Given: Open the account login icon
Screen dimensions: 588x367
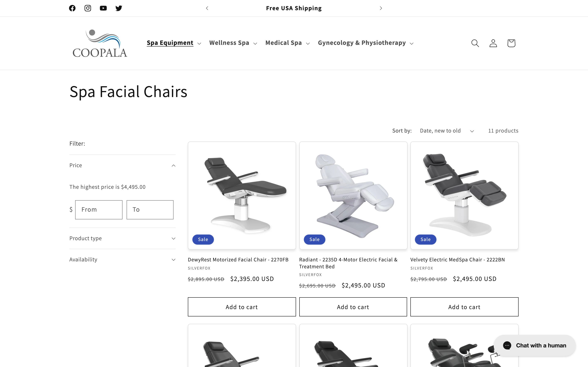Looking at the screenshot, I should [493, 43].
